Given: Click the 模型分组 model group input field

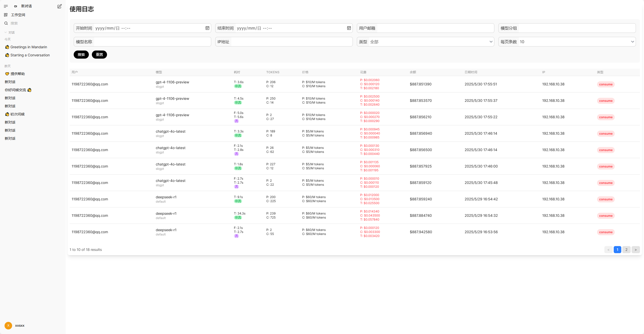Looking at the screenshot, I should [x=567, y=28].
